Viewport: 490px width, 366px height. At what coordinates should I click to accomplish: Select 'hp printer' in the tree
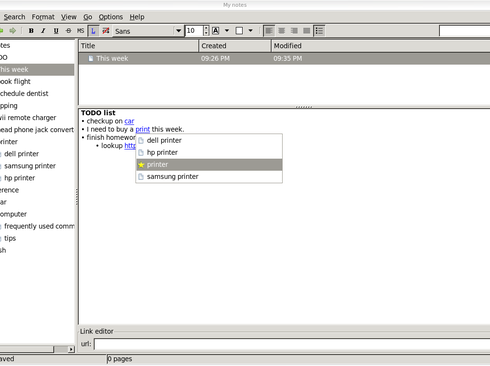tap(19, 178)
